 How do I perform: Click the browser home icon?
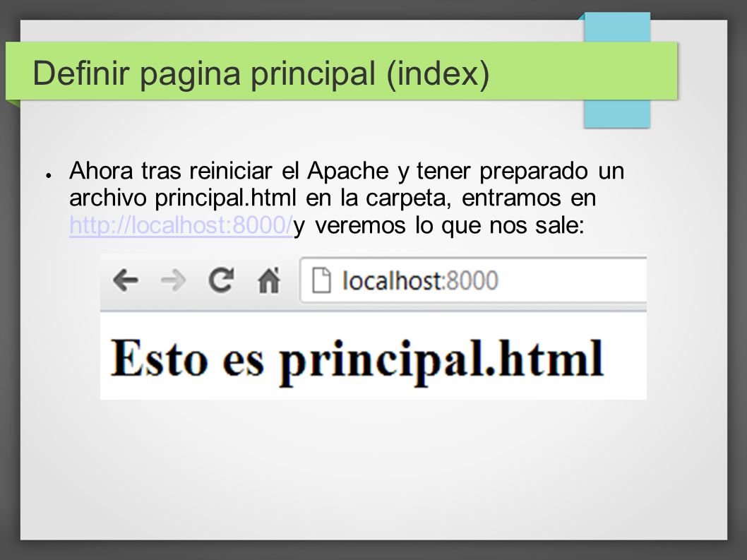[x=269, y=280]
